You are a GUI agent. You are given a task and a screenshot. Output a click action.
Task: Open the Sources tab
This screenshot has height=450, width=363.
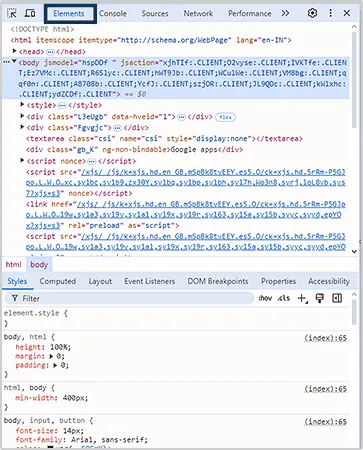[x=155, y=14]
